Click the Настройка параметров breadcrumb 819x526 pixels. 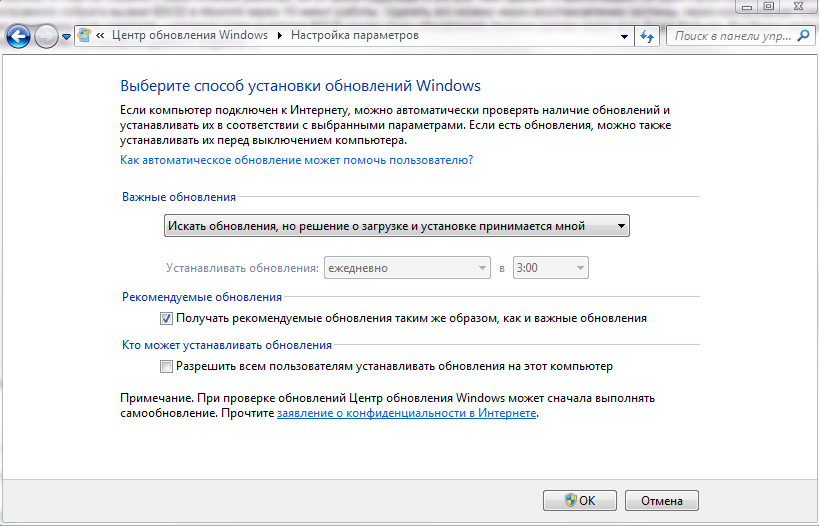(355, 35)
